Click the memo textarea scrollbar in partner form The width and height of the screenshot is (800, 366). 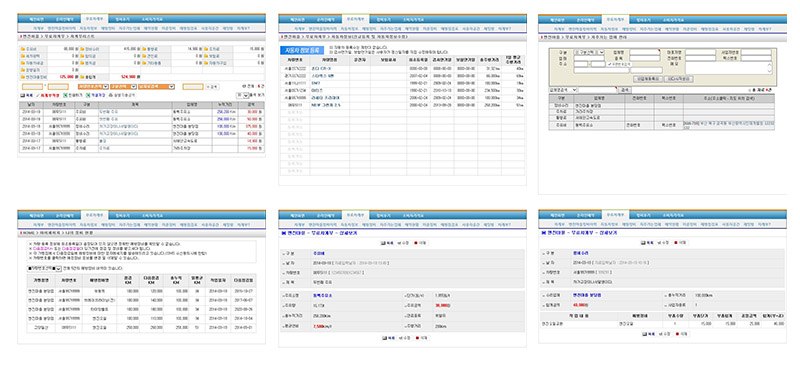769,67
